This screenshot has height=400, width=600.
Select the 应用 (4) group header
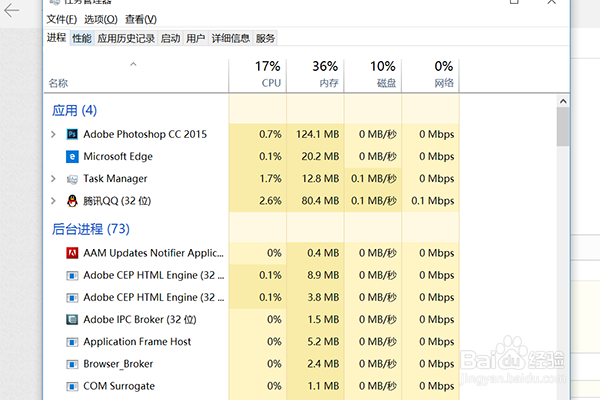(x=75, y=111)
